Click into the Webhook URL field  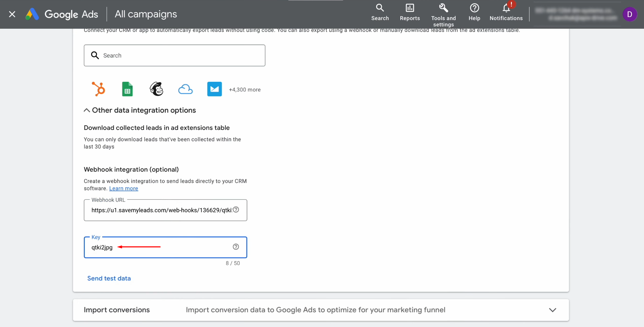[165, 210]
